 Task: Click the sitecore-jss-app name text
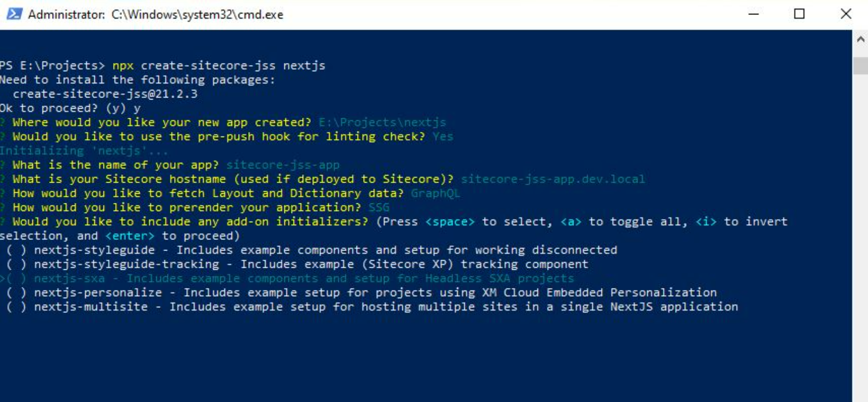pyautogui.click(x=283, y=164)
